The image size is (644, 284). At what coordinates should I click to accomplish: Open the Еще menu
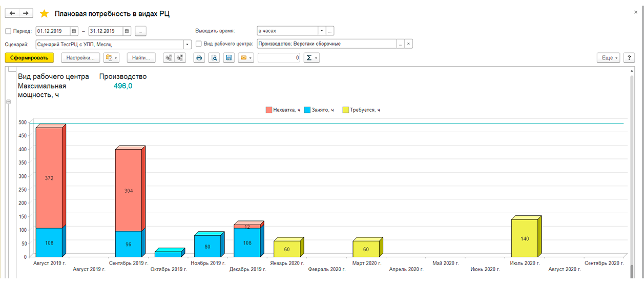pos(609,58)
